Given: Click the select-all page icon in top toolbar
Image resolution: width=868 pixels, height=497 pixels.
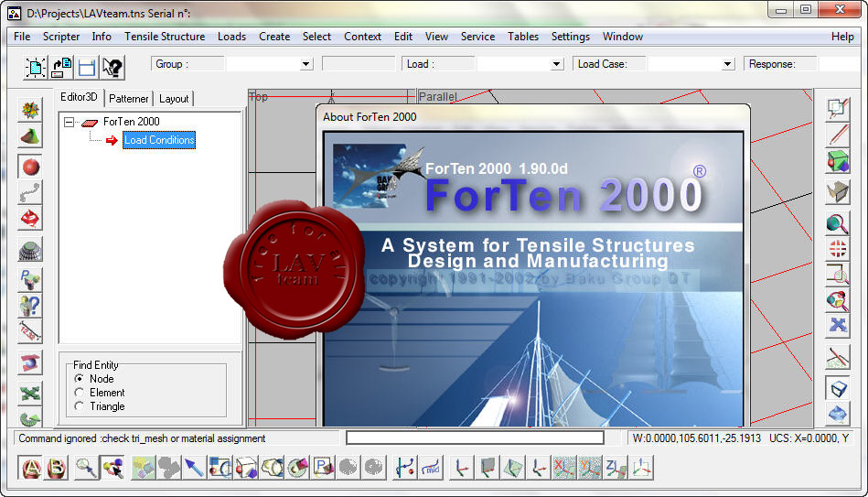Looking at the screenshot, I should coord(36,68).
